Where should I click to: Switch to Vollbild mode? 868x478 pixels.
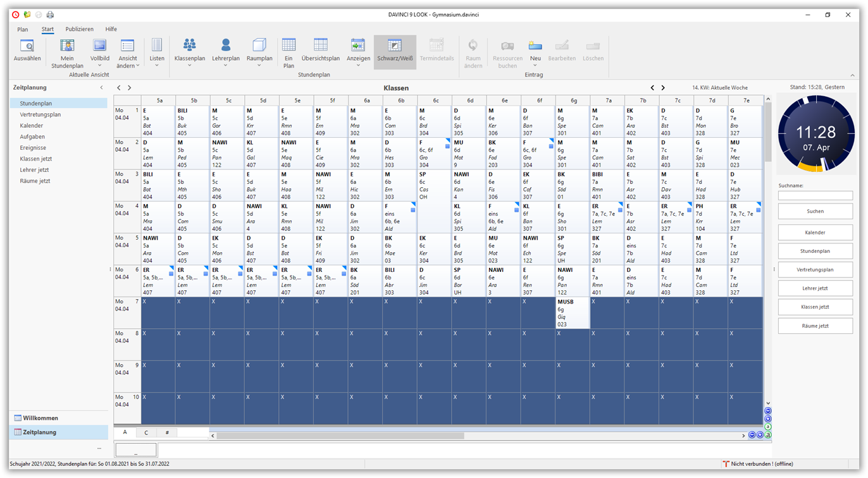pyautogui.click(x=99, y=51)
